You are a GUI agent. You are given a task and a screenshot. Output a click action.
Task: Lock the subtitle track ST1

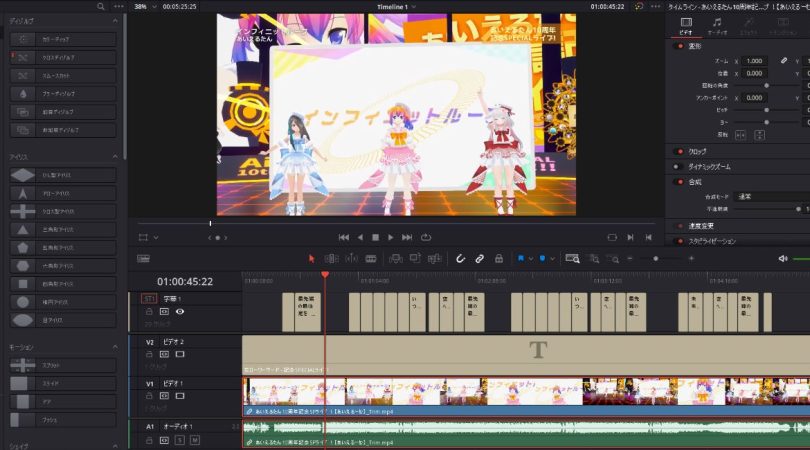tap(149, 312)
